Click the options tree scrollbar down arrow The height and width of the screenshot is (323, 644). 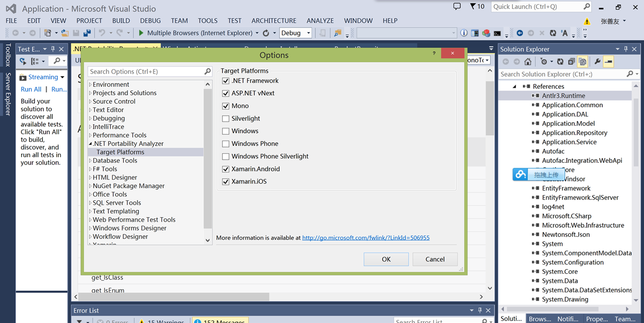[x=207, y=240]
